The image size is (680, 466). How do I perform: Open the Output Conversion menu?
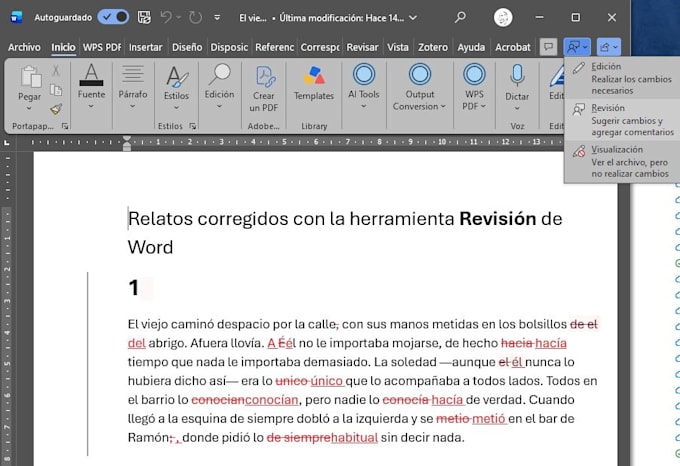coord(419,87)
